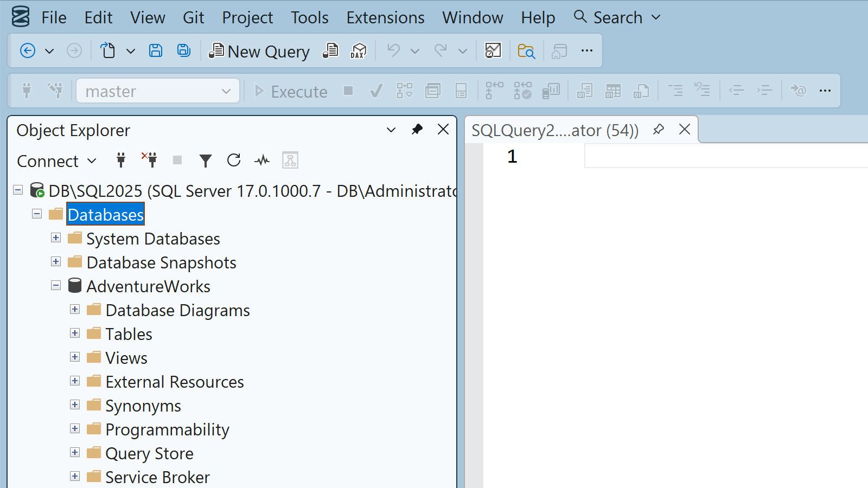Open the Extensions menu
Image resolution: width=868 pixels, height=488 pixels.
pos(385,18)
